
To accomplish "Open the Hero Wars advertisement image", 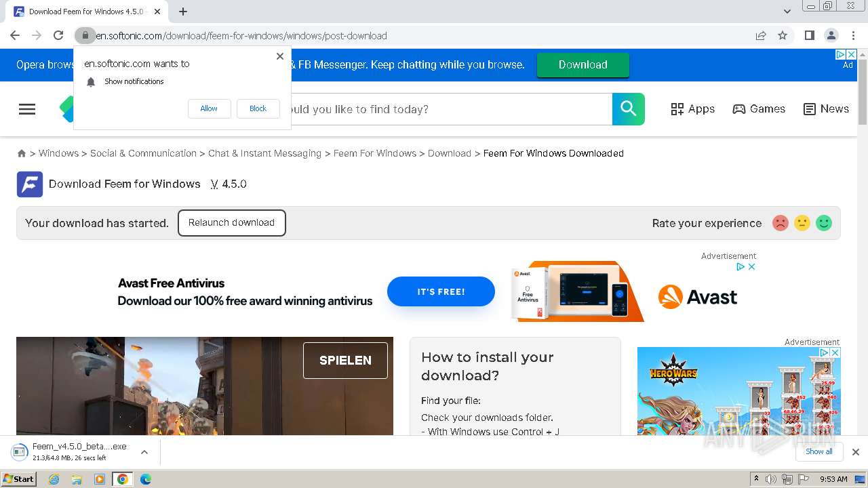I will click(x=738, y=391).
